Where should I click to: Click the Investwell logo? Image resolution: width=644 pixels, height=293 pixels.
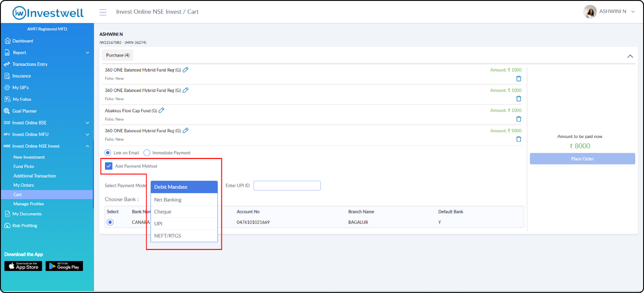[x=48, y=13]
